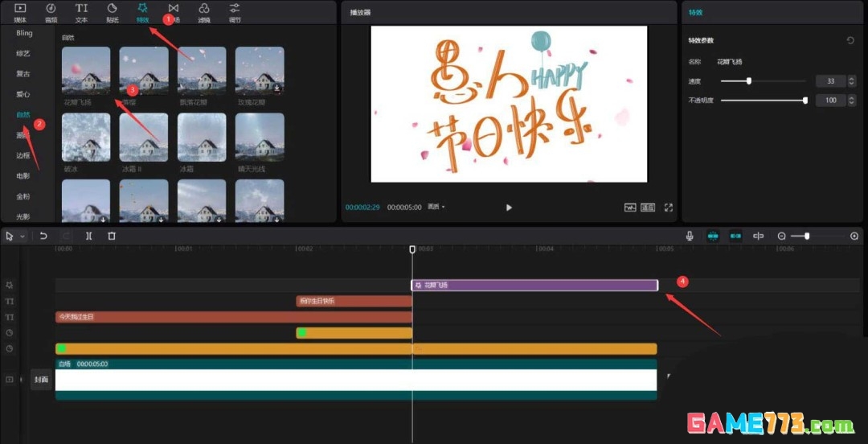This screenshot has height=444, width=868.
Task: Zoom in the timeline
Action: click(854, 236)
